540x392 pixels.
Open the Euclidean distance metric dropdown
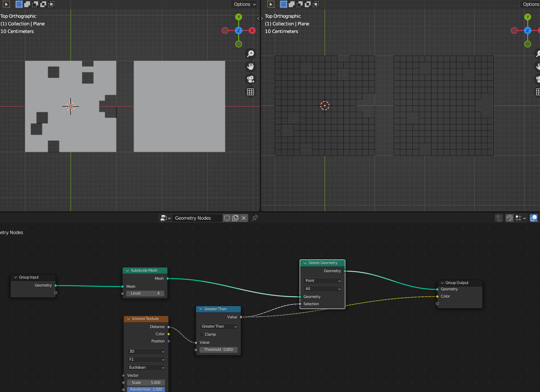pyautogui.click(x=146, y=367)
